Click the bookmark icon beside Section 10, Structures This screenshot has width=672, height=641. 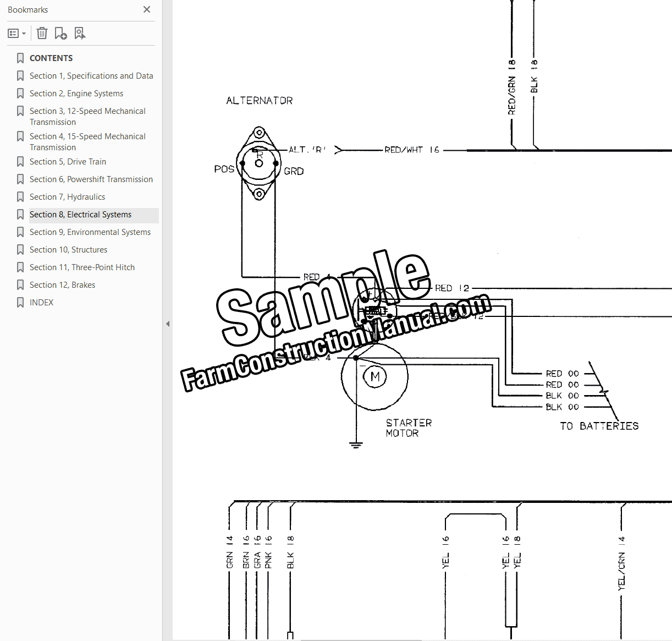pyautogui.click(x=20, y=250)
